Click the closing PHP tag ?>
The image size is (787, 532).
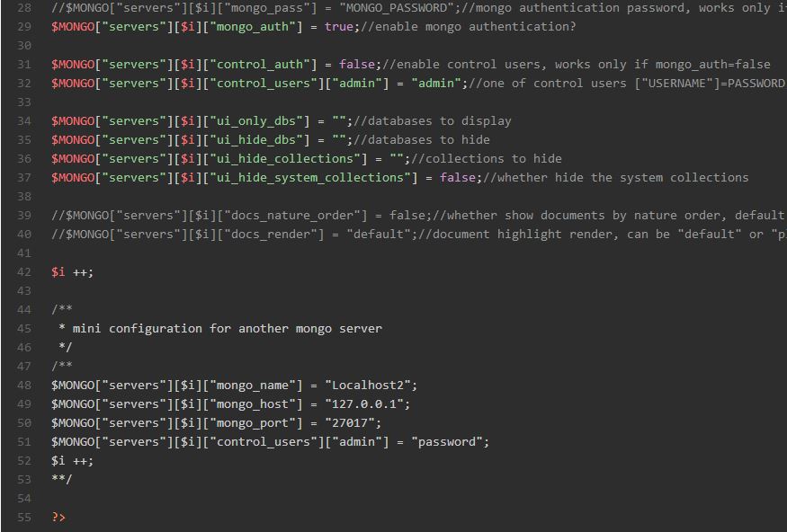pos(58,518)
